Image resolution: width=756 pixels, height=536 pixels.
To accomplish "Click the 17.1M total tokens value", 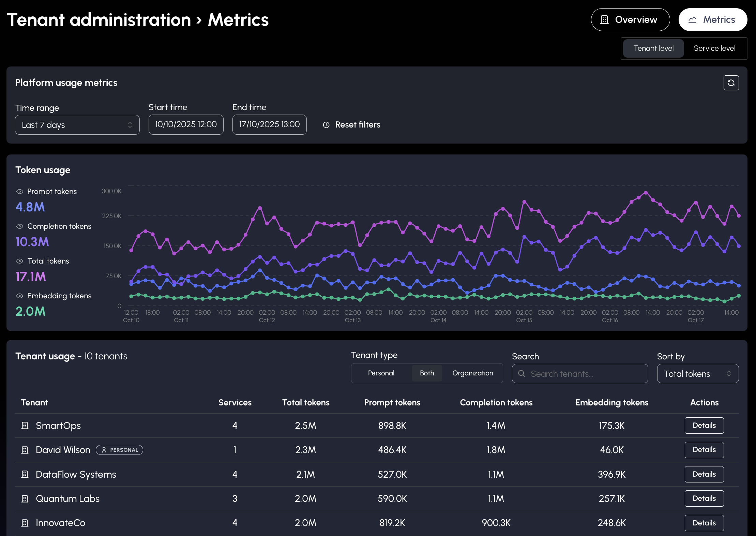I will 31,277.
